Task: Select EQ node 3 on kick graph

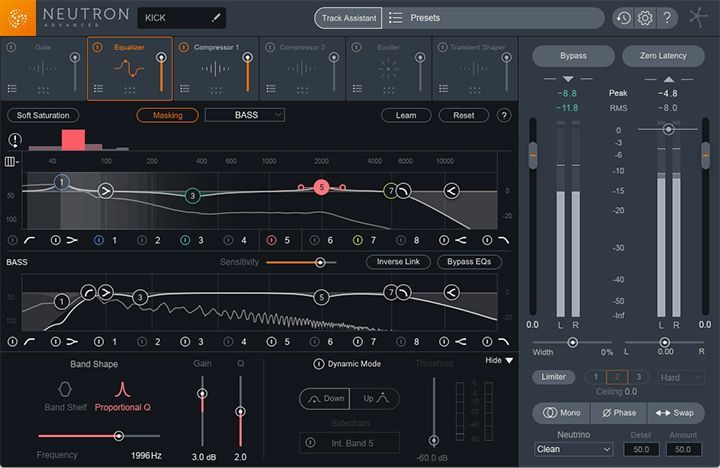Action: tap(192, 196)
